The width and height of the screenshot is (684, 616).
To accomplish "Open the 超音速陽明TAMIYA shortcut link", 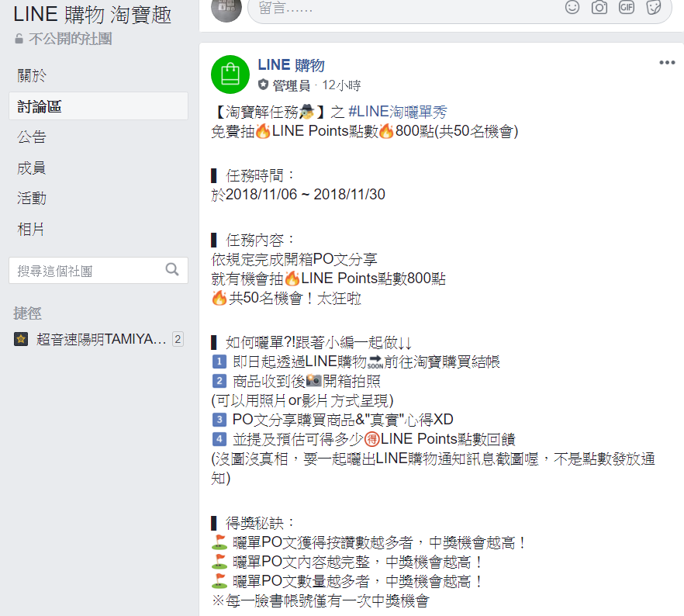I will pos(101,339).
